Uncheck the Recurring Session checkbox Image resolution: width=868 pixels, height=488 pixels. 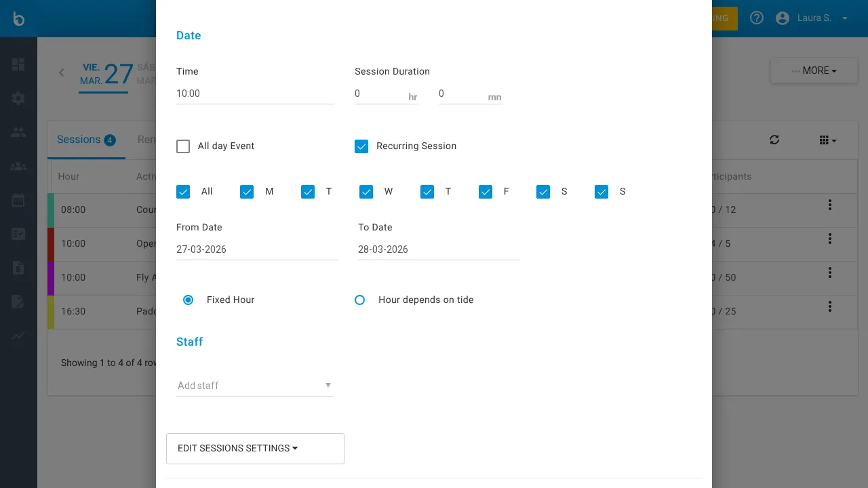(361, 146)
